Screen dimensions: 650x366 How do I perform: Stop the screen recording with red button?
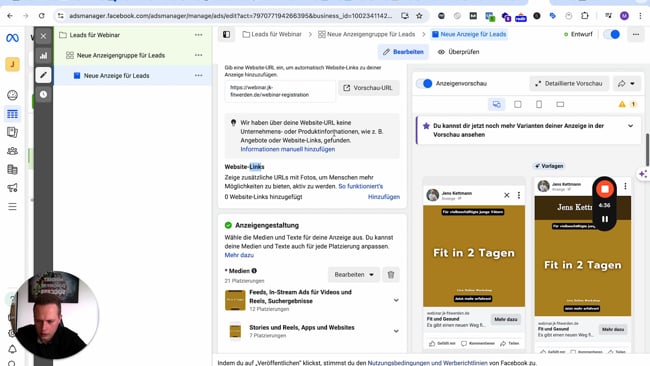(605, 189)
